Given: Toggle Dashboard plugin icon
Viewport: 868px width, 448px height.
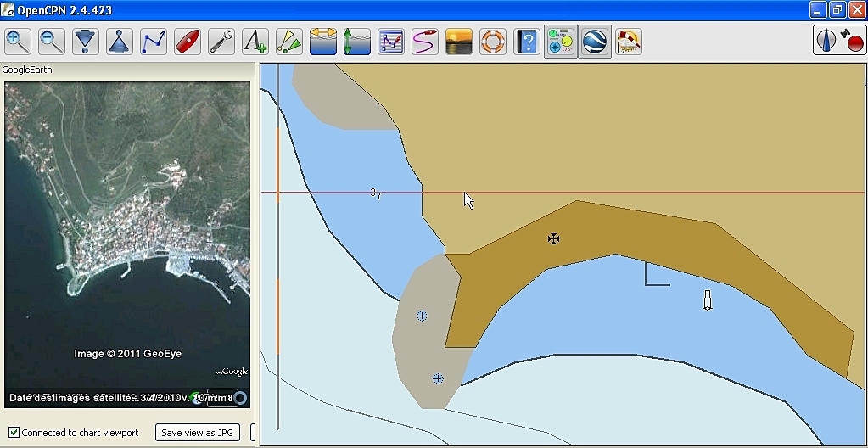Looking at the screenshot, I should tap(561, 42).
